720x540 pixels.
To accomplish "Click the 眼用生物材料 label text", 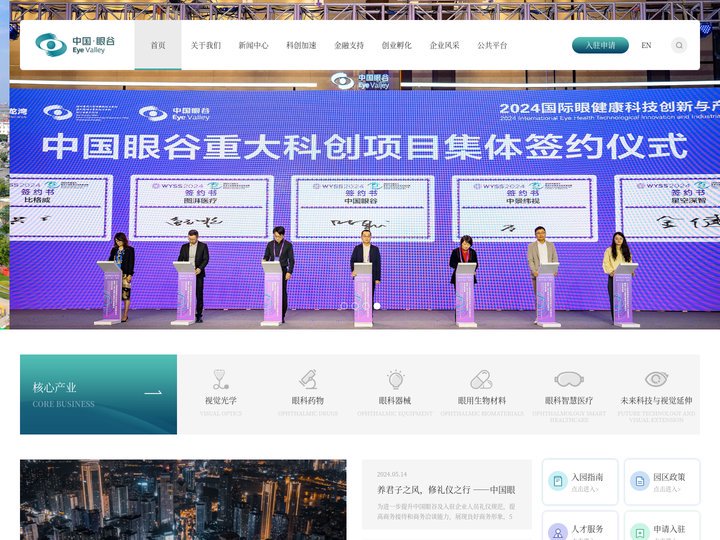I will [x=482, y=400].
